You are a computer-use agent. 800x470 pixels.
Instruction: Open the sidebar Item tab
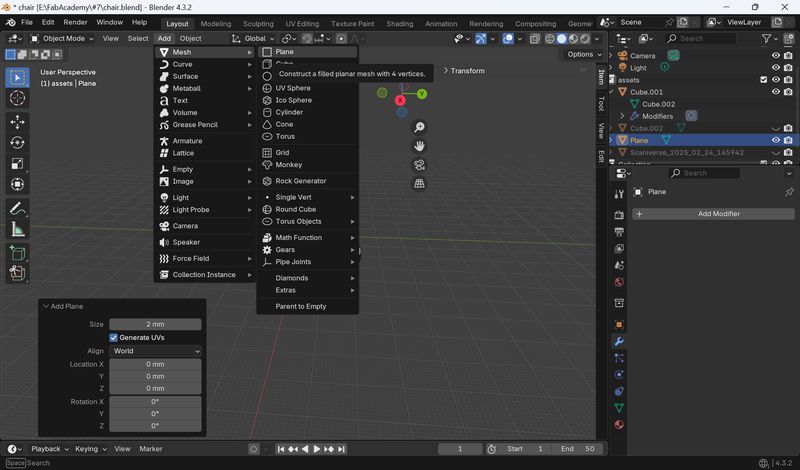point(601,77)
